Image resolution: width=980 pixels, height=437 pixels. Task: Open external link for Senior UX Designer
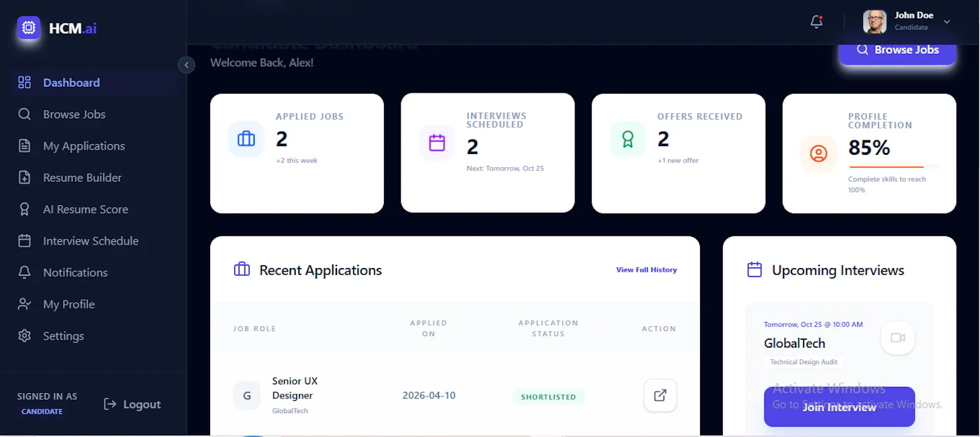[660, 395]
